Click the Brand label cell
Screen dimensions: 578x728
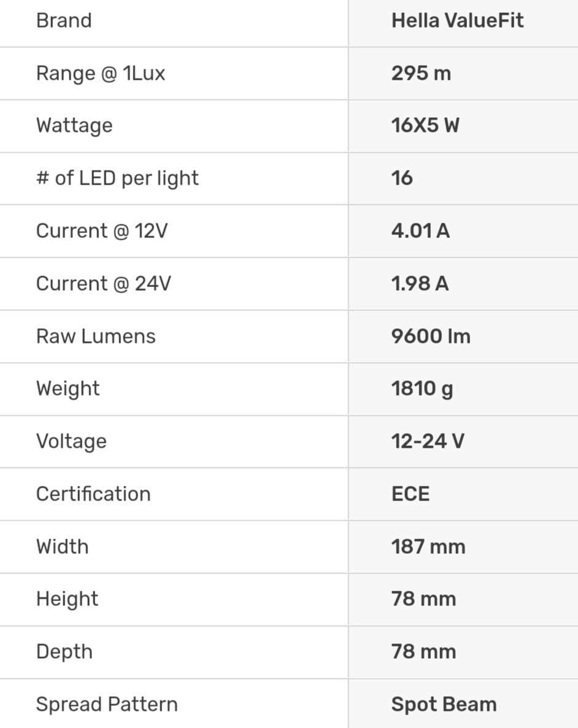(64, 21)
